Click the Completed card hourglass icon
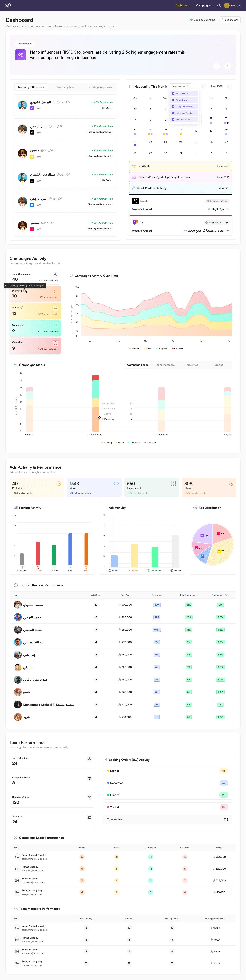 [56, 326]
